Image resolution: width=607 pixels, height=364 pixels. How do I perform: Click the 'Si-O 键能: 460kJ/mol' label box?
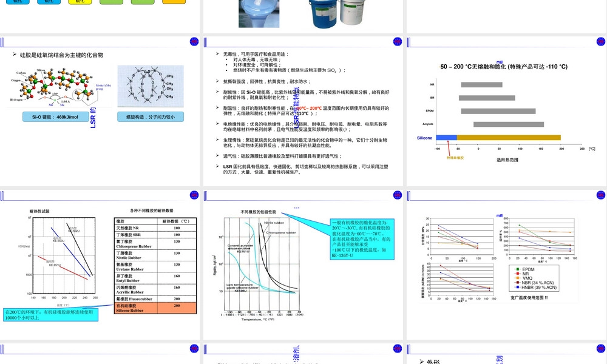pos(55,117)
